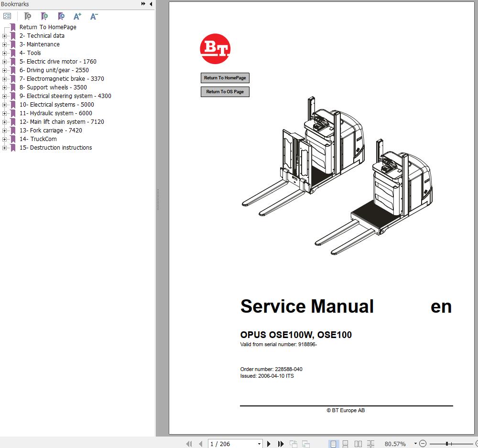Click bookmark icon beside 4- Tools
This screenshot has width=478, height=448.
[x=13, y=53]
